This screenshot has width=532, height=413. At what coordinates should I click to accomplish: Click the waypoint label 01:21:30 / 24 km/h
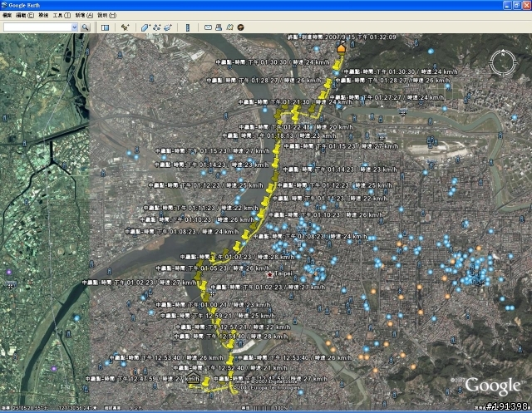(295, 101)
